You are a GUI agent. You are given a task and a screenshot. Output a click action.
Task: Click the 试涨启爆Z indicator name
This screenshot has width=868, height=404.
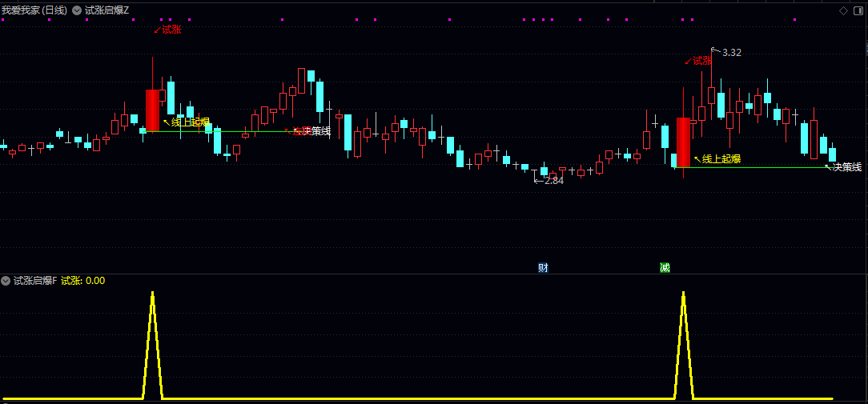[106, 10]
